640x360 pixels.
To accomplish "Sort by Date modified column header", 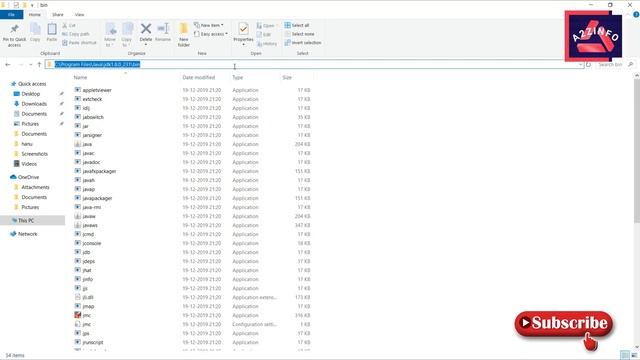I will click(198, 78).
